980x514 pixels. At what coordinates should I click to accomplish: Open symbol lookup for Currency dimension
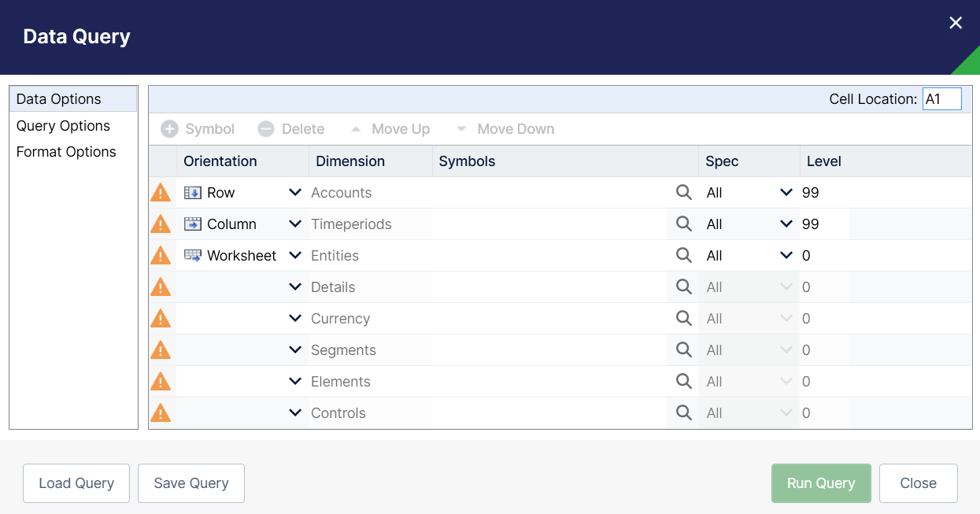[684, 319]
